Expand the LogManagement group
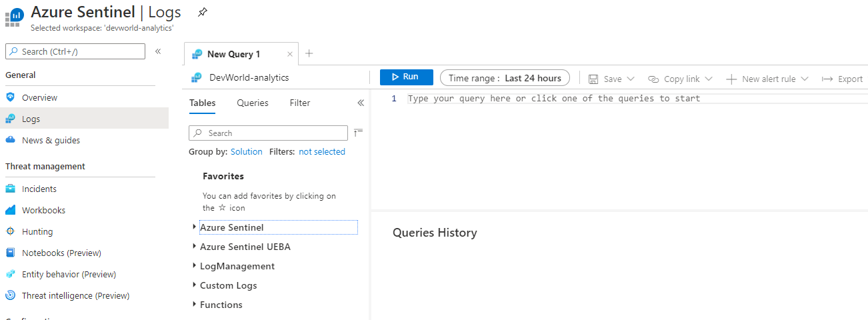This screenshot has width=868, height=320. [x=194, y=266]
